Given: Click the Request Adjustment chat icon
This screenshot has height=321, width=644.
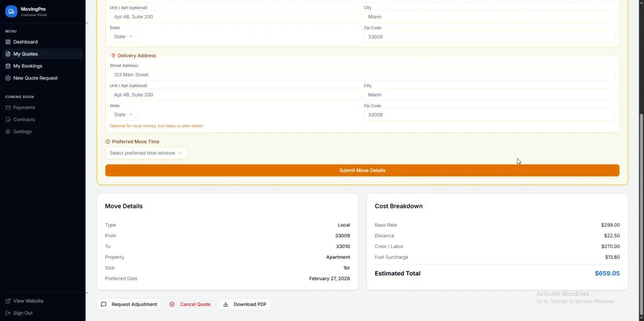Looking at the screenshot, I should point(104,304).
